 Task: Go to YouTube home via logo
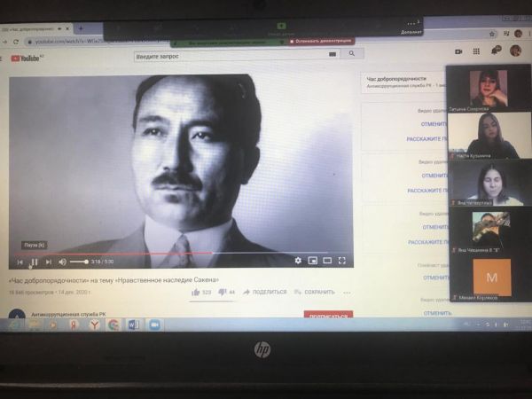pos(28,59)
